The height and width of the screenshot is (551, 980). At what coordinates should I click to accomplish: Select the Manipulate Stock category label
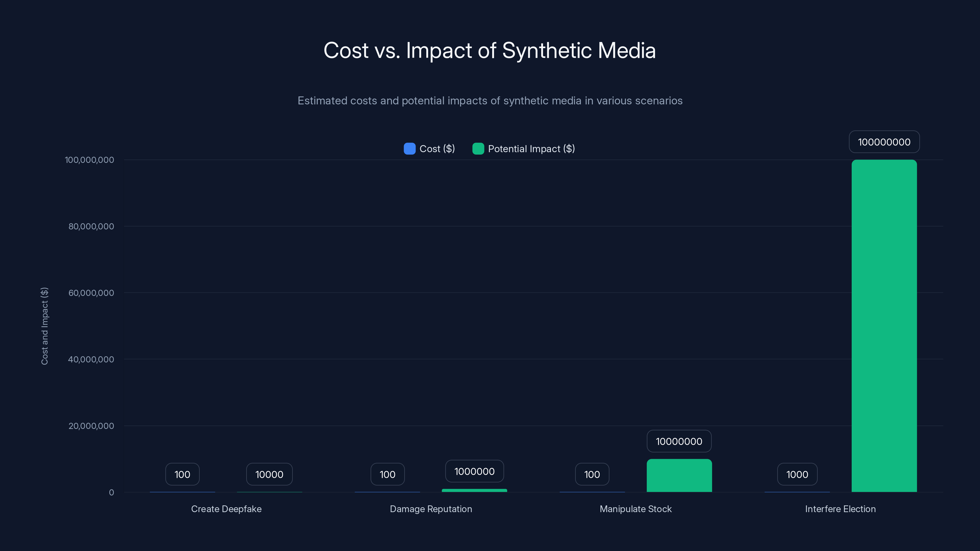(x=635, y=509)
